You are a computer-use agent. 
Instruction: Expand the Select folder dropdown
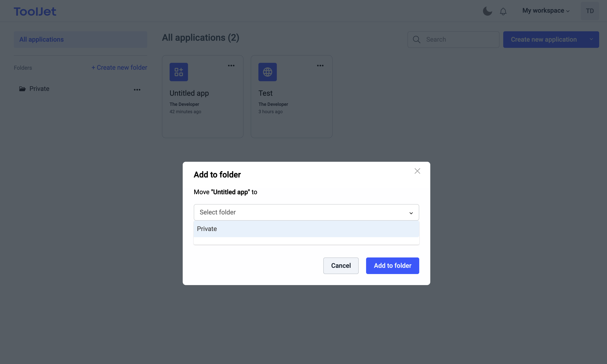306,212
